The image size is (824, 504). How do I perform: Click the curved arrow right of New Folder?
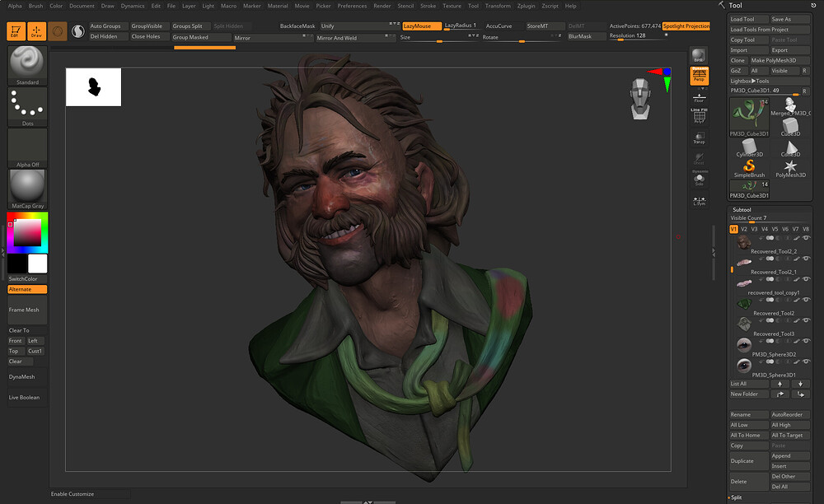click(x=780, y=394)
